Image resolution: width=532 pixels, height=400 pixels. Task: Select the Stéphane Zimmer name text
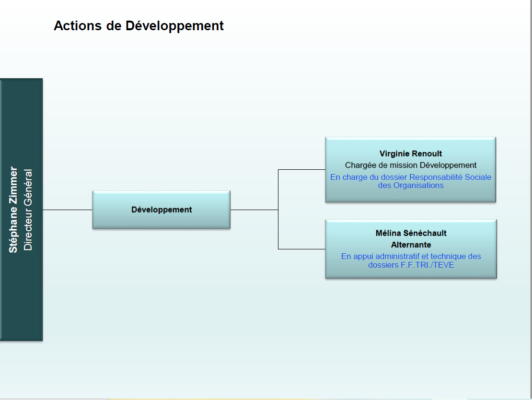(13, 210)
